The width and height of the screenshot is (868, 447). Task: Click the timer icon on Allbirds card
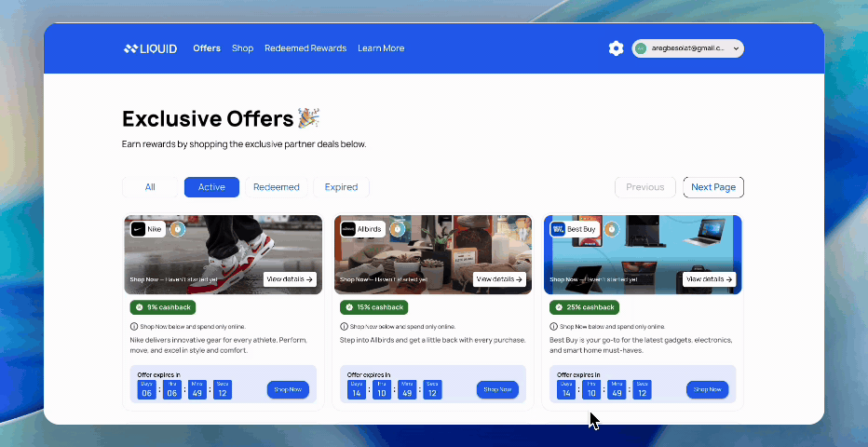pos(397,229)
